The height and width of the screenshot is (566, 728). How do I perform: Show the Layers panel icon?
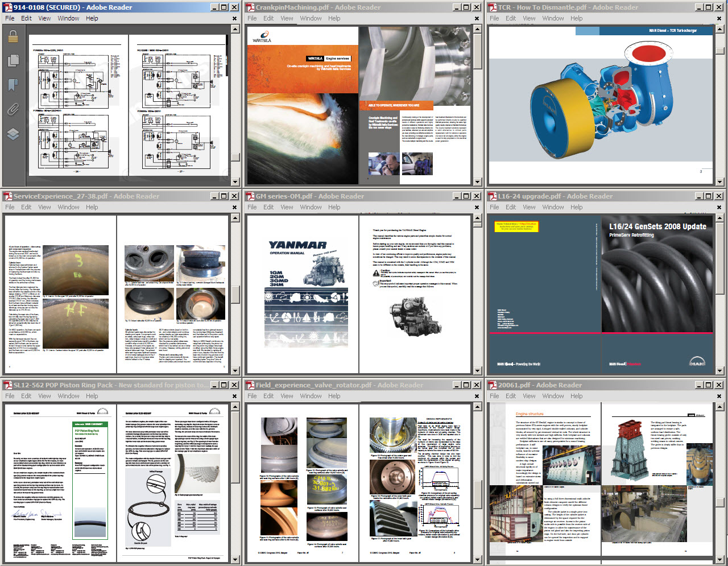click(13, 134)
